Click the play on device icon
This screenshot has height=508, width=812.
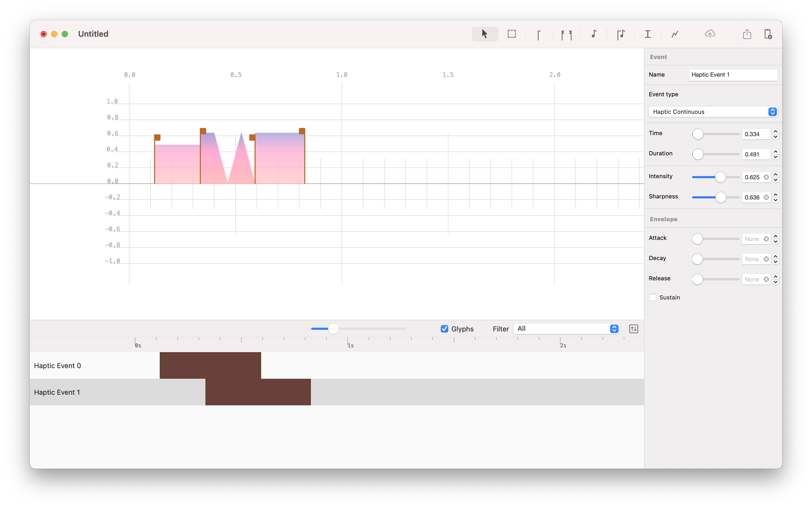[768, 34]
